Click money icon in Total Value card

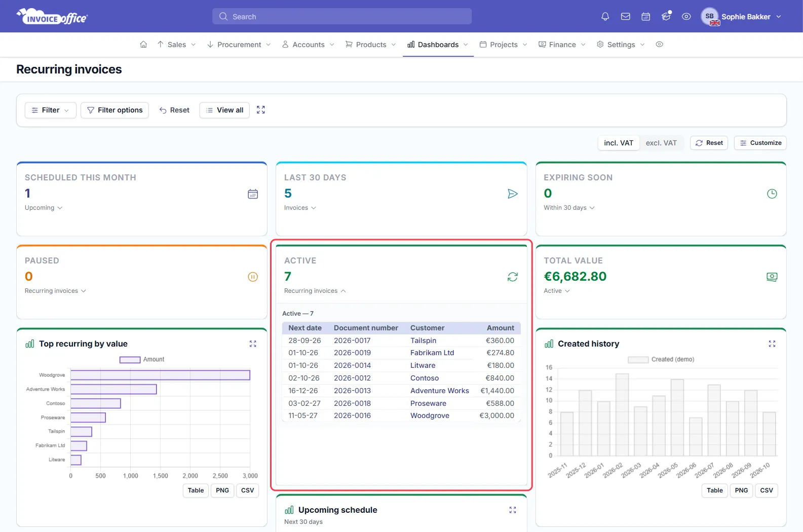(x=772, y=277)
